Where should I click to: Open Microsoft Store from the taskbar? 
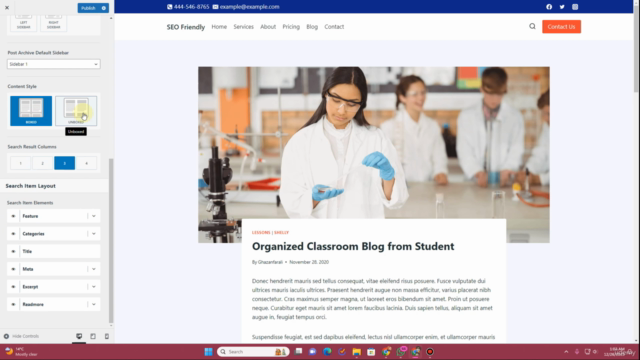[x=371, y=352]
